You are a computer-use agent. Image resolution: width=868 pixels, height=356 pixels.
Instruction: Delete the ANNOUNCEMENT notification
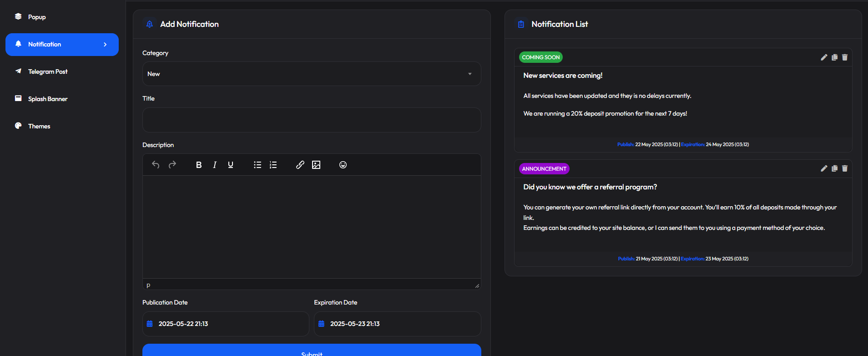(845, 168)
